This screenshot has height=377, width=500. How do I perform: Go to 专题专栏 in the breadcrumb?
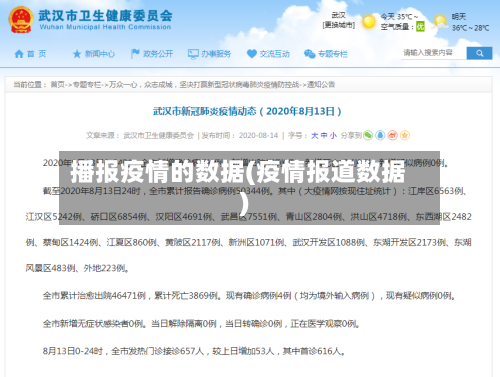coord(87,85)
